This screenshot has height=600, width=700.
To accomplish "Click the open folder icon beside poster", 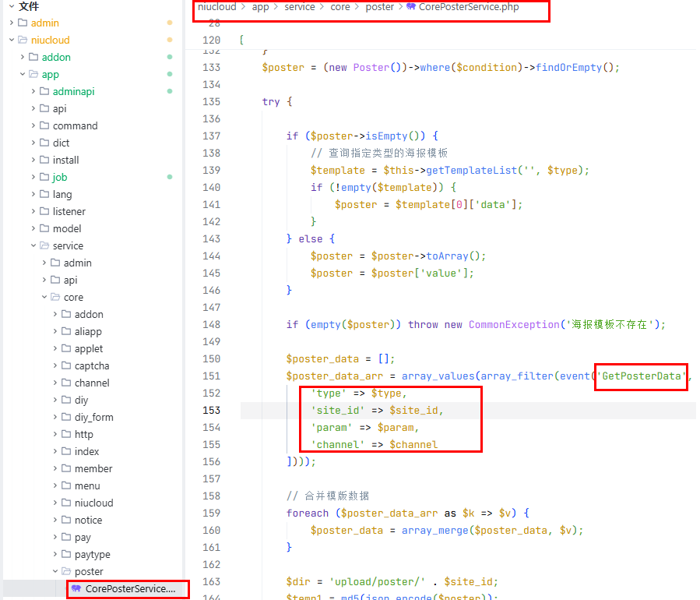I will (66, 571).
